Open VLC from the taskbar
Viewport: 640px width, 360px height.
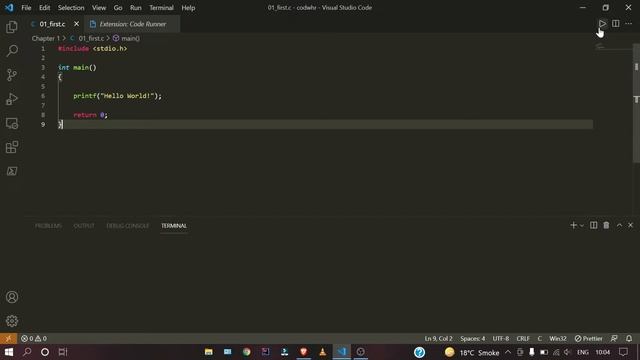tap(322, 352)
